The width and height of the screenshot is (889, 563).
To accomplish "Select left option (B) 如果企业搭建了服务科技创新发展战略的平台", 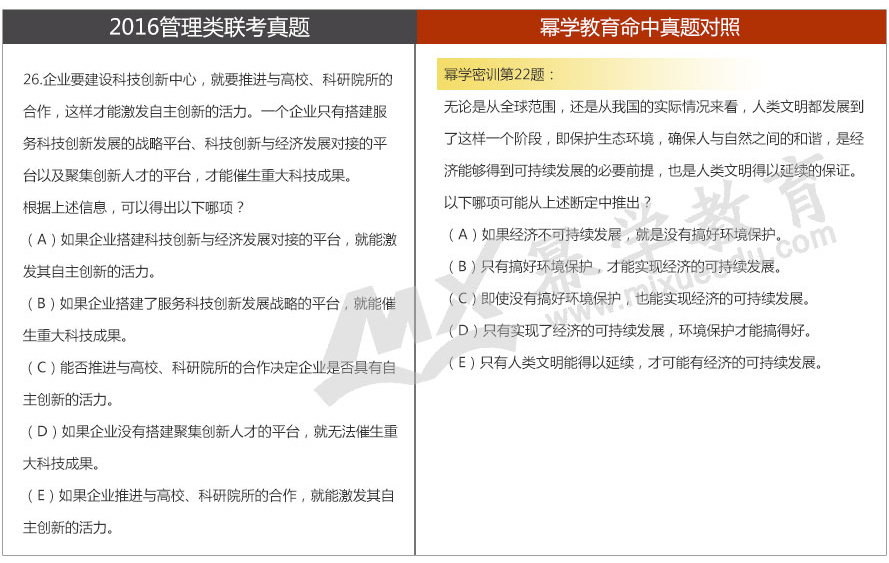I will (209, 320).
